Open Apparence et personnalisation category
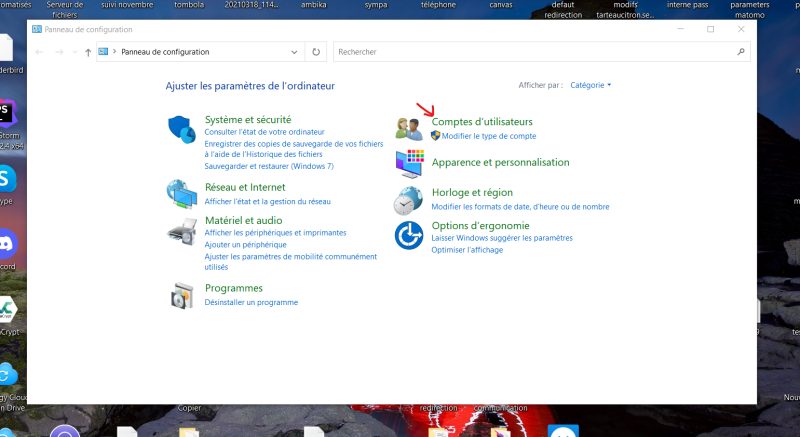Viewport: 800px width, 437px height. 501,162
